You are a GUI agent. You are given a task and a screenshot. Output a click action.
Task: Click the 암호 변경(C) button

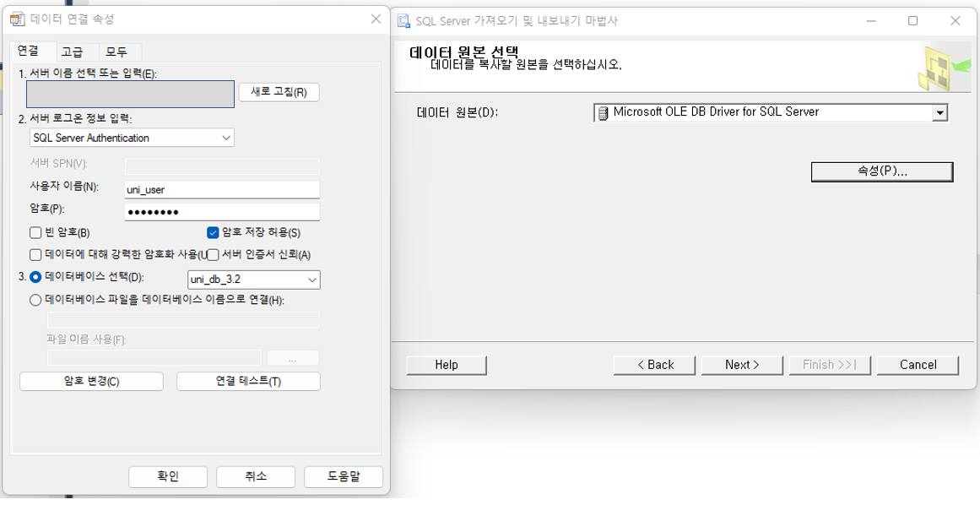[91, 381]
